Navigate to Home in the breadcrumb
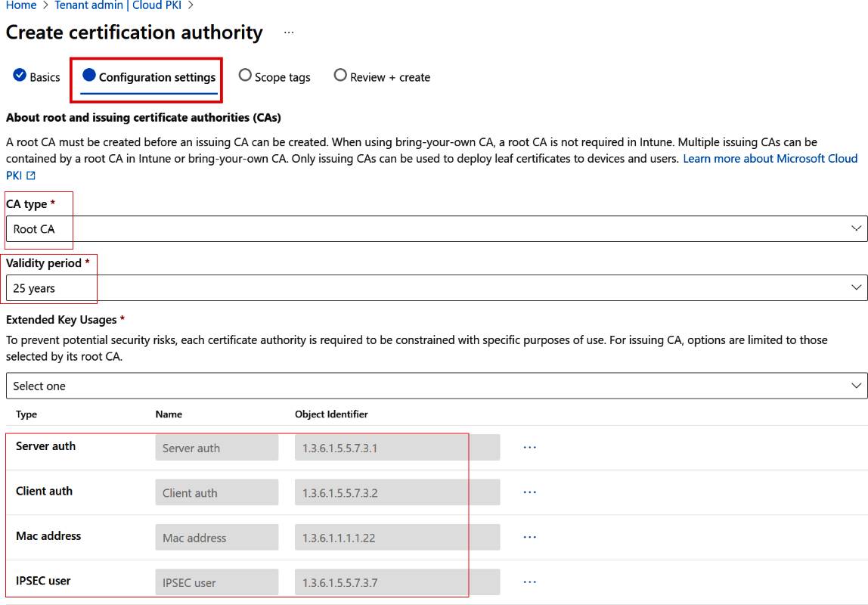 point(21,5)
